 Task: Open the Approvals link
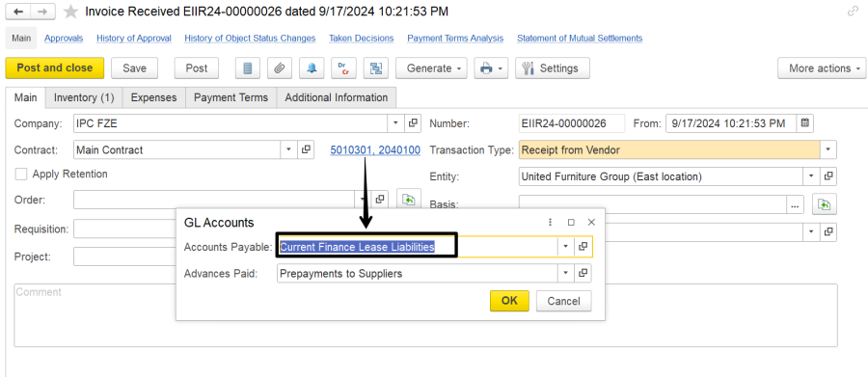coord(64,39)
